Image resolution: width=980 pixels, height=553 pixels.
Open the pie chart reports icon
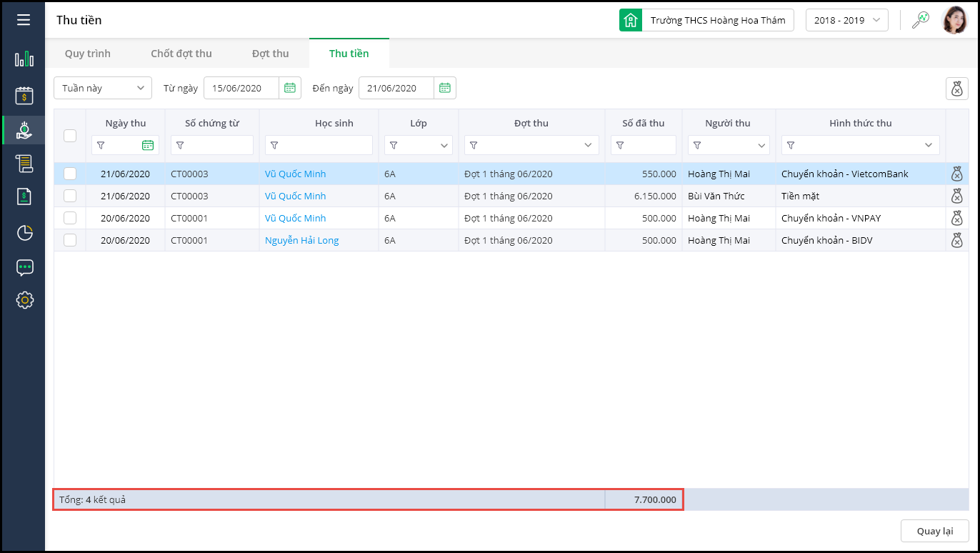point(24,233)
